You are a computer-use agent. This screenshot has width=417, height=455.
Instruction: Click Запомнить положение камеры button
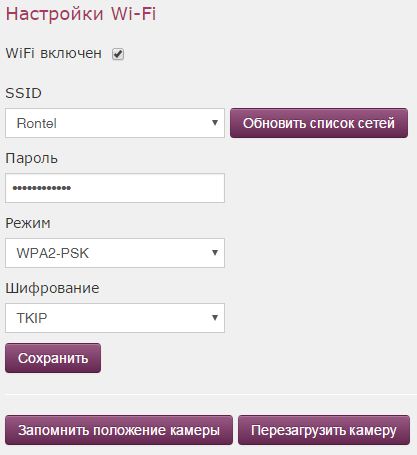click(x=119, y=430)
